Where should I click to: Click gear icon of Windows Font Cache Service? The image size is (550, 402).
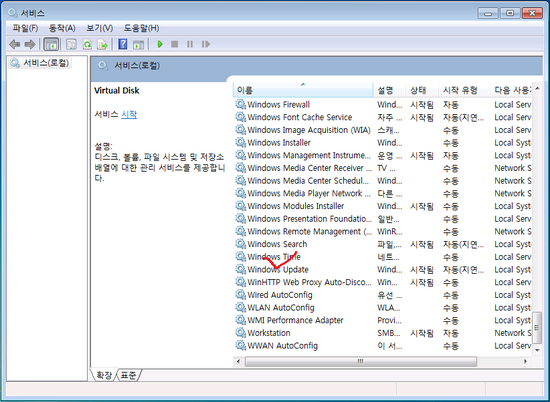pyautogui.click(x=240, y=117)
